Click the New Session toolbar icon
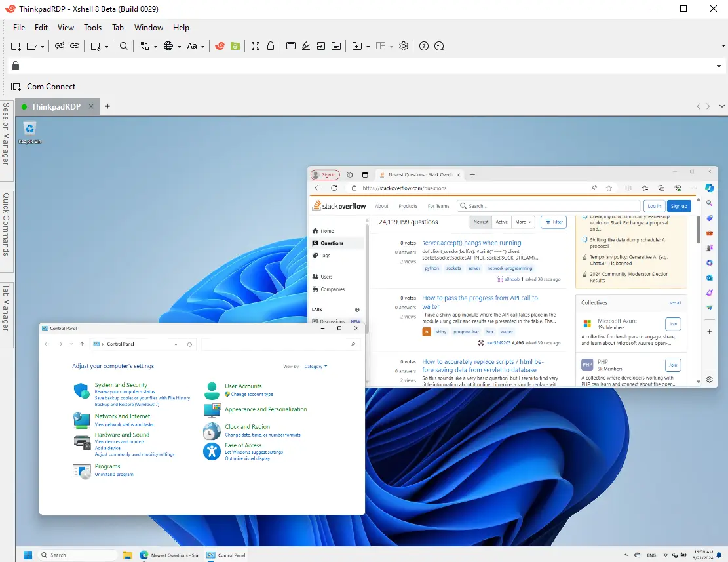728x562 pixels. point(16,46)
